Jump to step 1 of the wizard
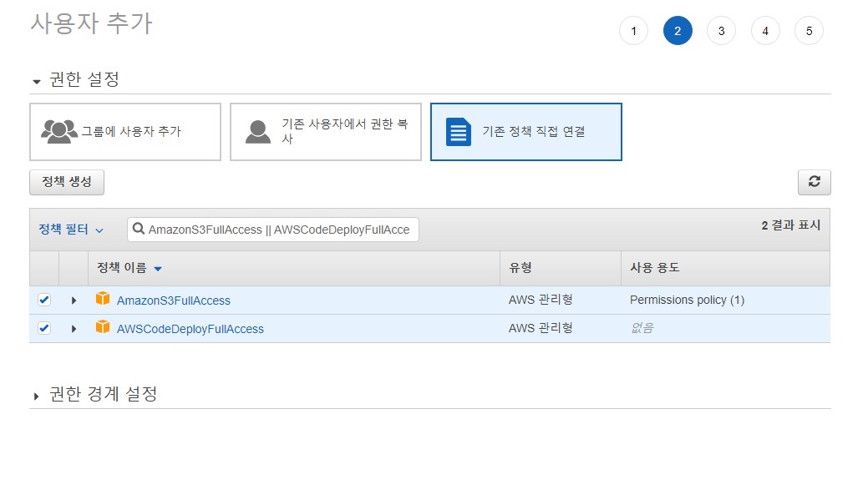 [x=633, y=32]
